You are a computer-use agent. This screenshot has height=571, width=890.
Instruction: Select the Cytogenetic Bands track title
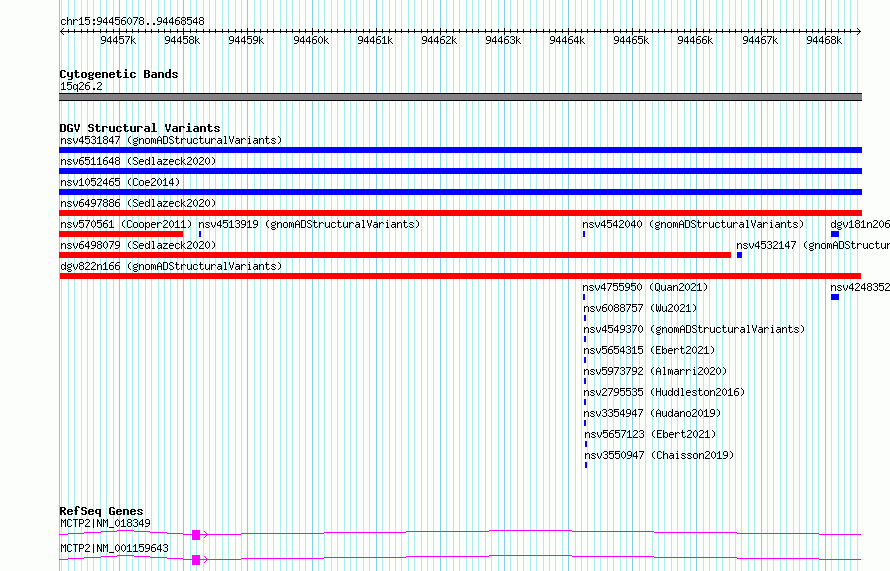tap(119, 74)
